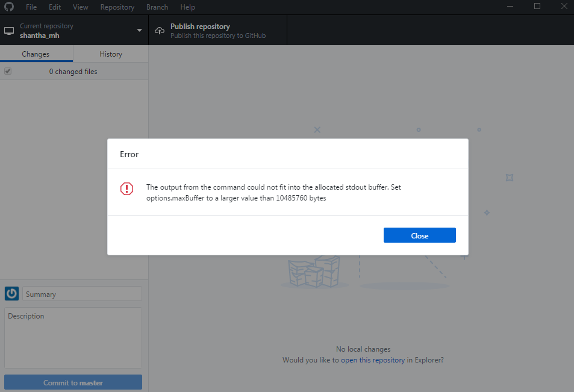Click the X decoration in the empty canvas area

point(317,129)
